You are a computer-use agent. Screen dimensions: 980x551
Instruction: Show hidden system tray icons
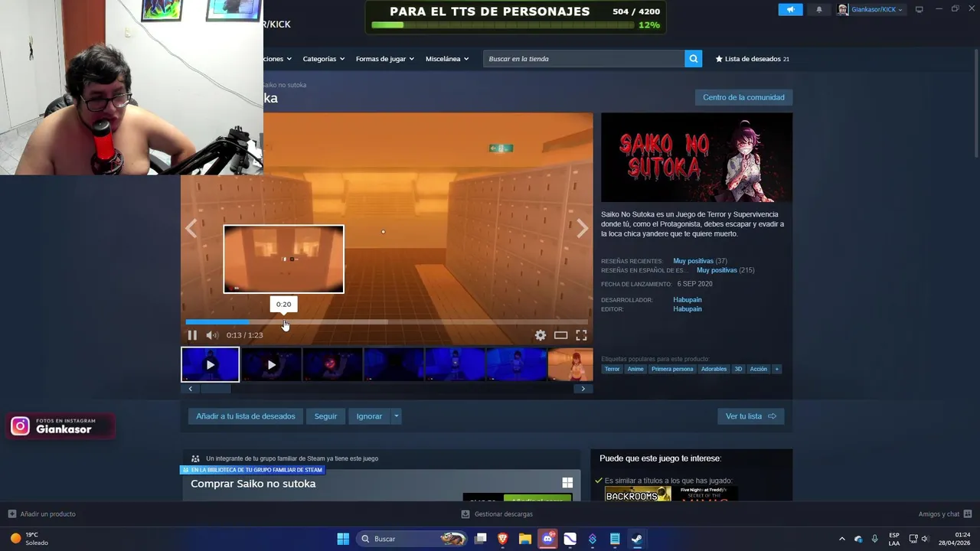(842, 539)
